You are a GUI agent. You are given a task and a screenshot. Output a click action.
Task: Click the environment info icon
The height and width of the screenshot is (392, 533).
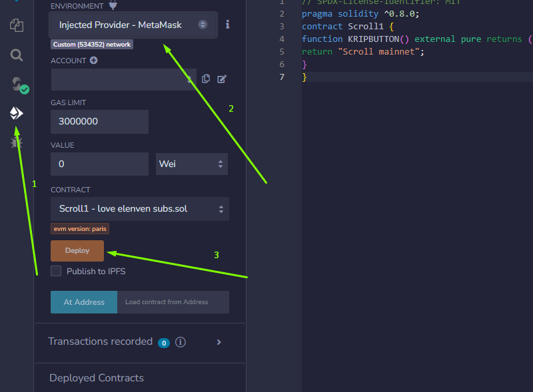point(227,25)
